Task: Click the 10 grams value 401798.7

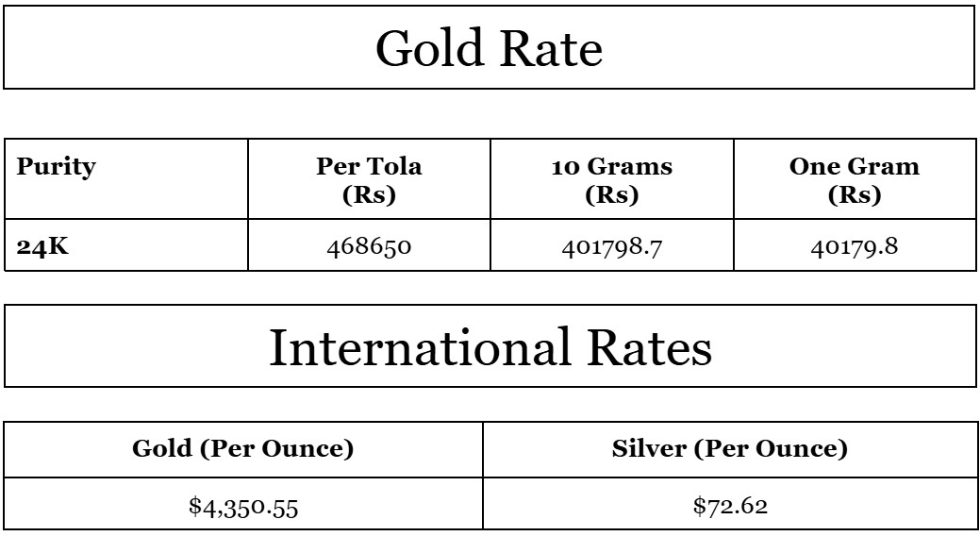Action: tap(612, 247)
